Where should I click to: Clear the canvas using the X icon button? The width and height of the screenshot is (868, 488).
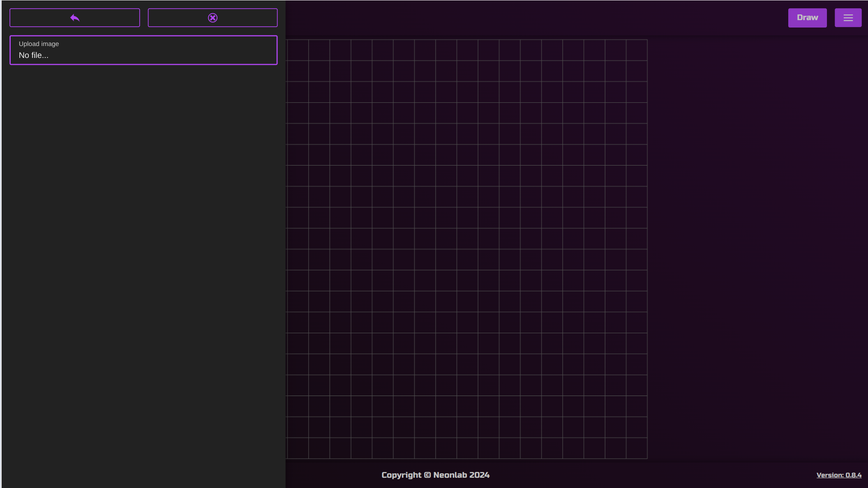pyautogui.click(x=212, y=17)
